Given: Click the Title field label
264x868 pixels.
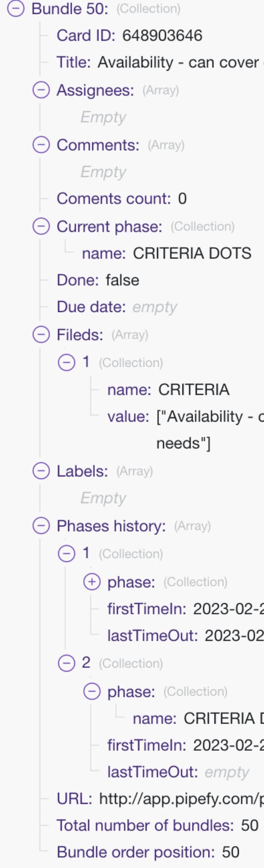Looking at the screenshot, I should click(x=74, y=62).
